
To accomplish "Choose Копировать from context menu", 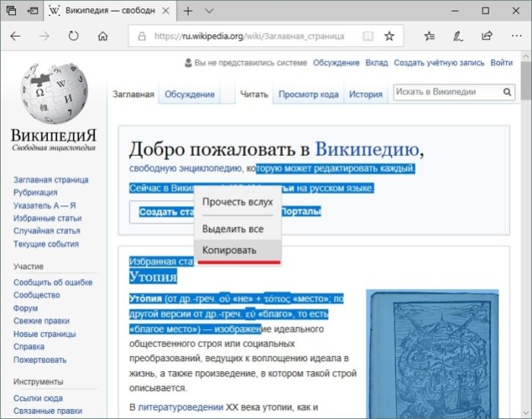I will pos(237,250).
